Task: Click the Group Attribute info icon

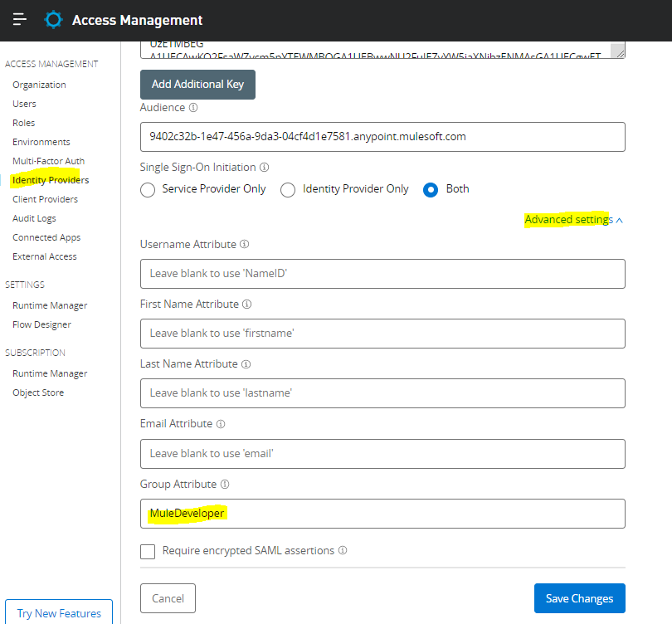Action: point(225,484)
